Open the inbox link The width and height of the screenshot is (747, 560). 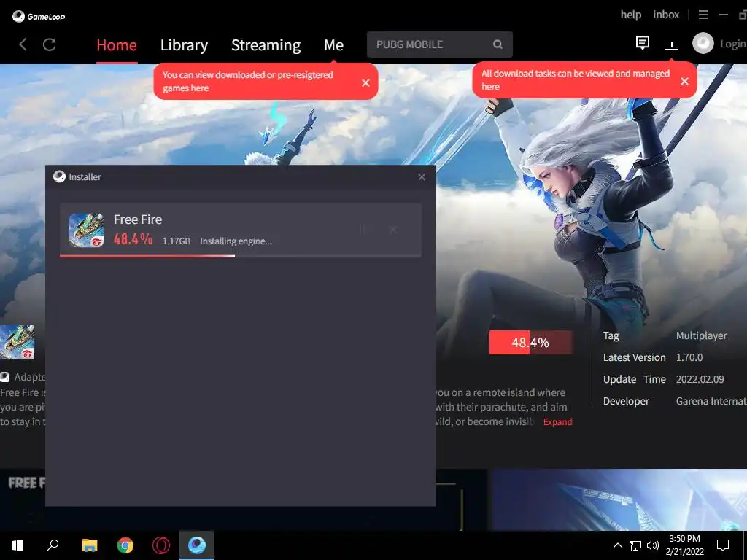tap(666, 15)
